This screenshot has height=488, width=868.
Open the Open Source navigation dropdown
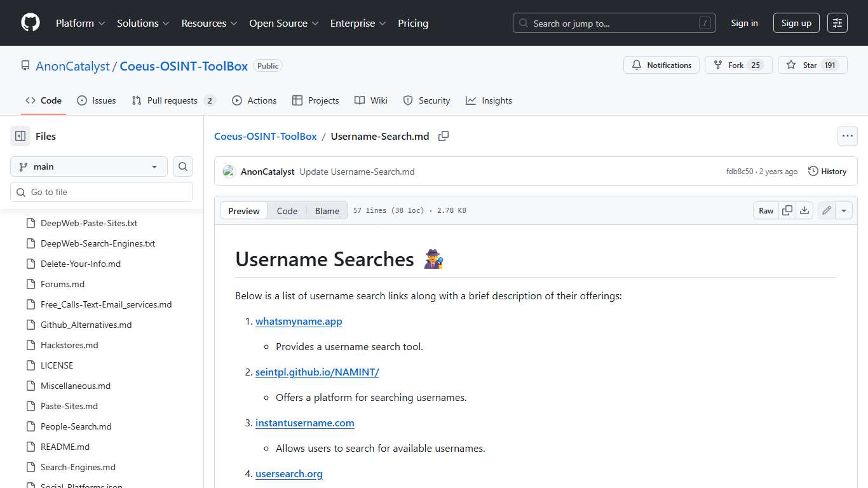[x=283, y=23]
